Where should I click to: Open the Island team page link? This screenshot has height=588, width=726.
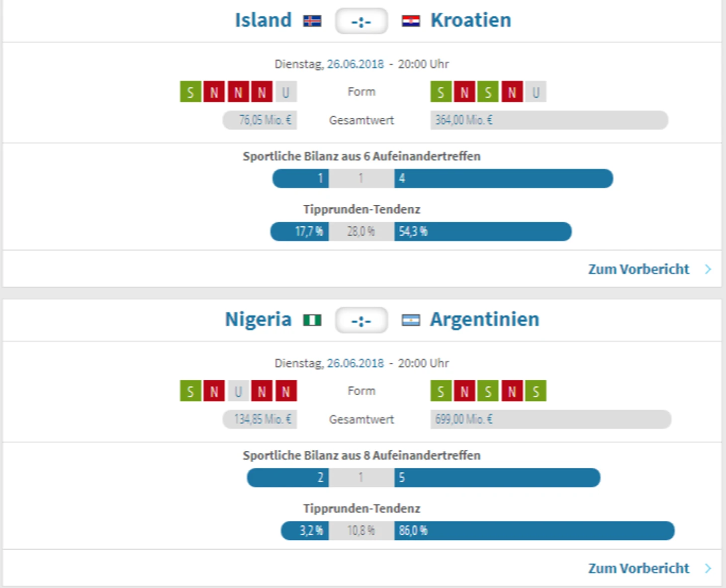coord(263,20)
